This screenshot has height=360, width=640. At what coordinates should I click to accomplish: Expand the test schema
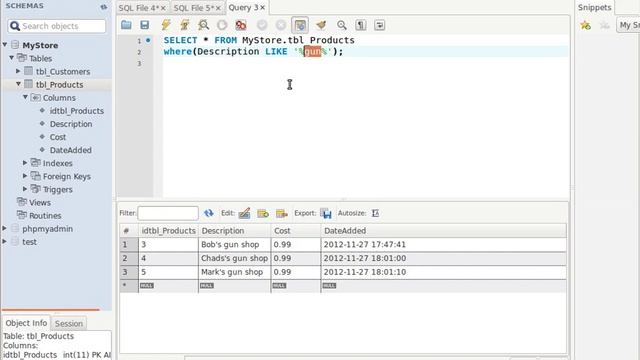(x=4, y=241)
